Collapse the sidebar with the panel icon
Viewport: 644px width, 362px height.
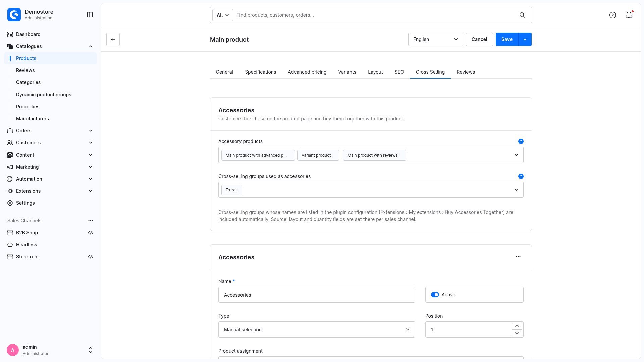pyautogui.click(x=90, y=15)
